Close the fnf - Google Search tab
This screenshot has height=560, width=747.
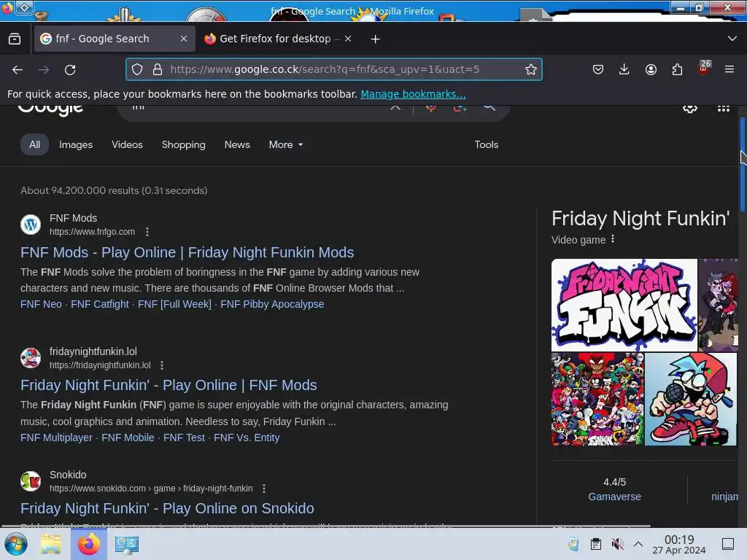[184, 39]
